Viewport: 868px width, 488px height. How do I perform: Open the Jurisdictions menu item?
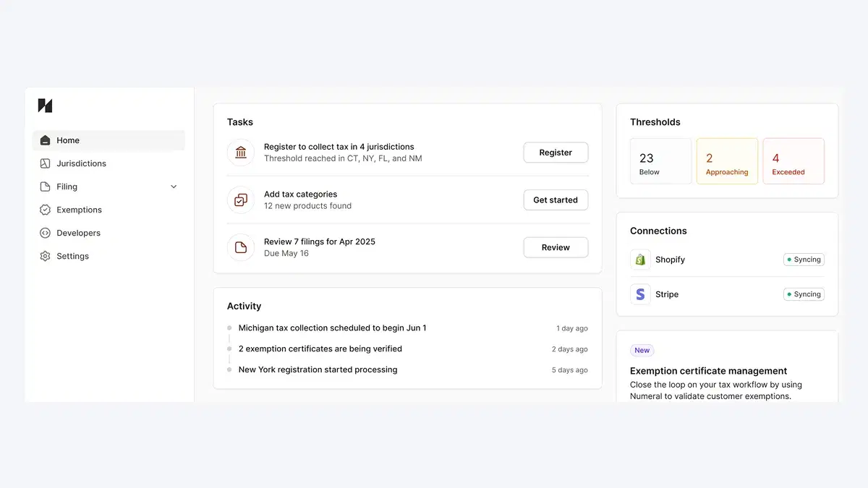point(109,163)
